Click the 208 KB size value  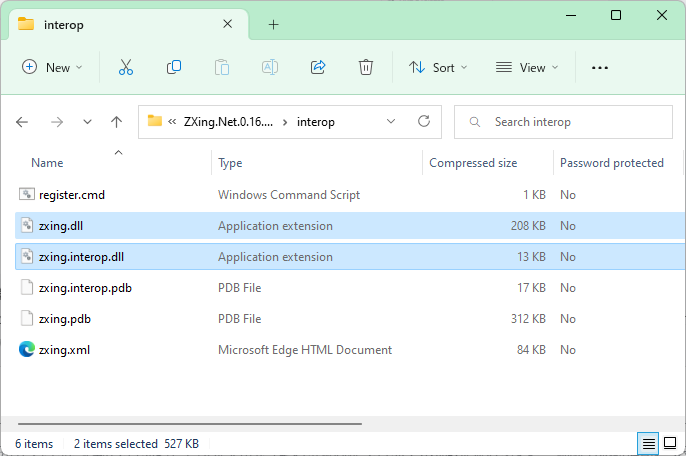click(528, 226)
